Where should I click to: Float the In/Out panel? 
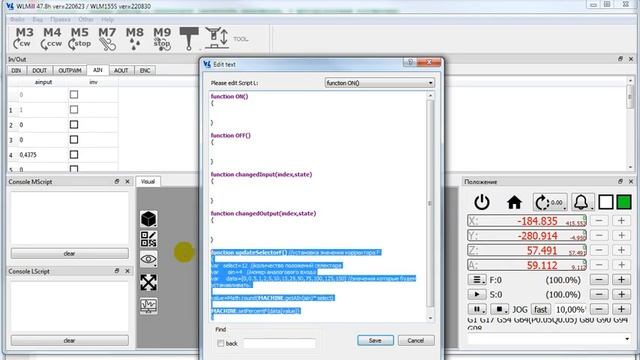[620, 59]
